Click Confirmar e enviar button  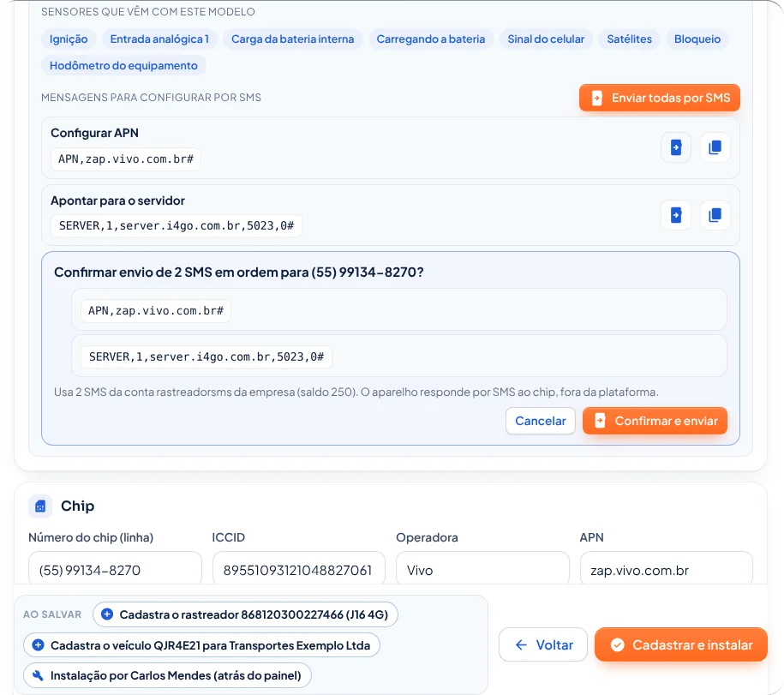coord(655,421)
